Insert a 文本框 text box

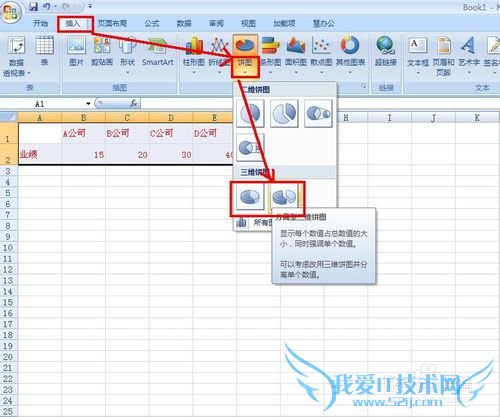point(418,55)
